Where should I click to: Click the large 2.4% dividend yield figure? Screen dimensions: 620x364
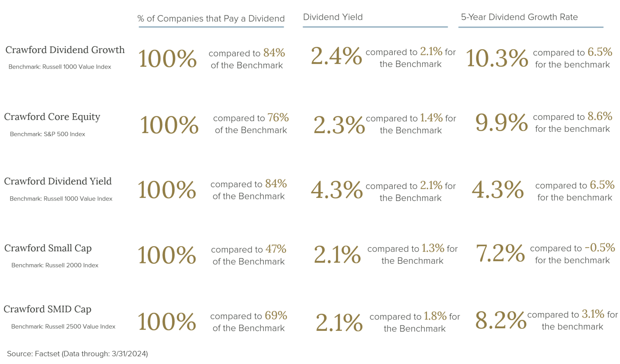(x=336, y=56)
